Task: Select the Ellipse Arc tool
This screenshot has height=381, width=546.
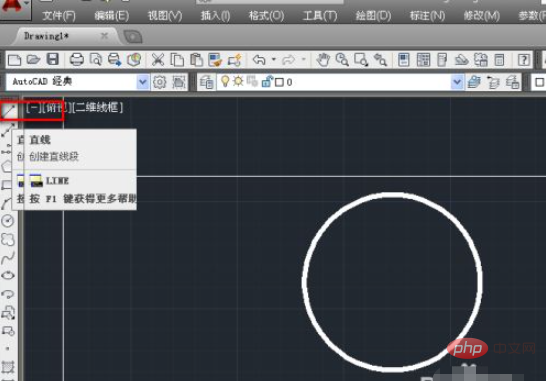Action: click(8, 294)
